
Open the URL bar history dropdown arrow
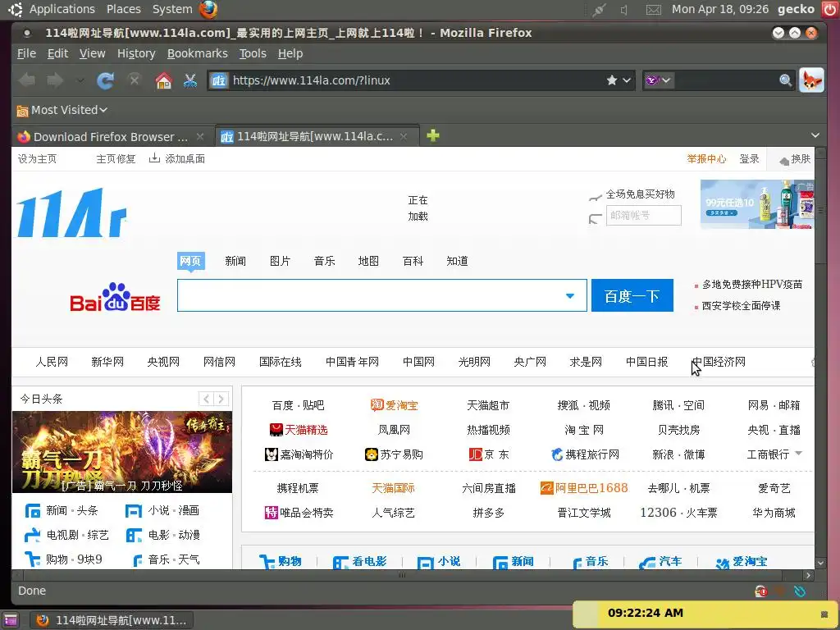point(627,81)
